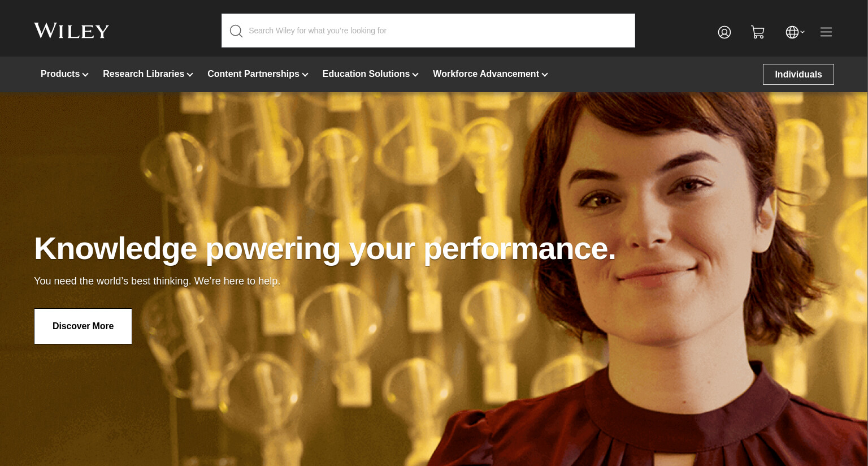868x466 pixels.
Task: Click the Wiley logo
Action: pos(71,31)
